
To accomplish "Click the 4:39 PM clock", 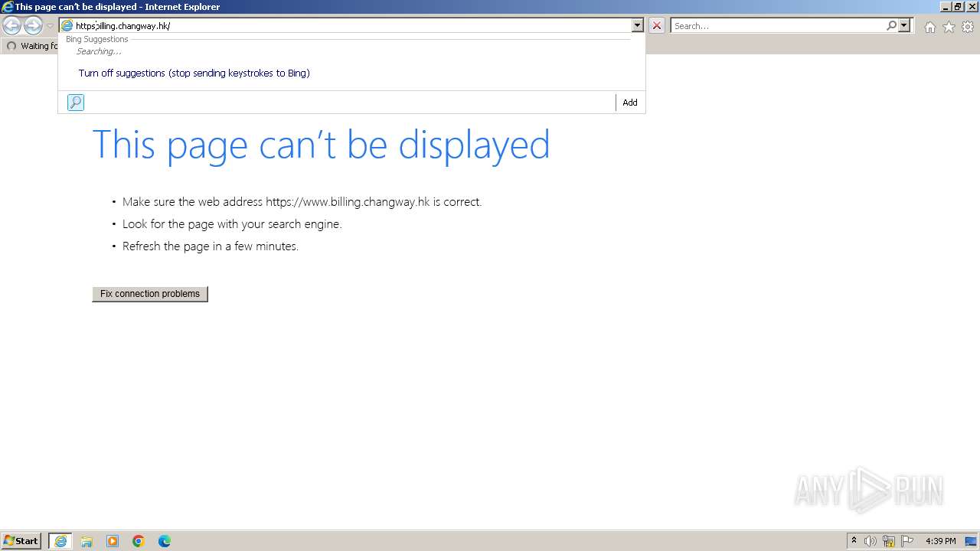I will [941, 541].
